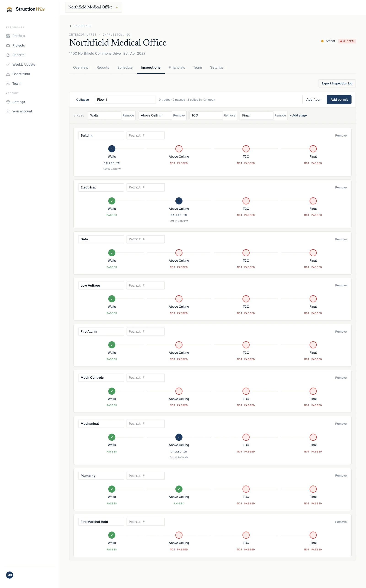Click Plumbing TCO not-passed circle
Screen dimensions: 366x588
tap(246, 489)
